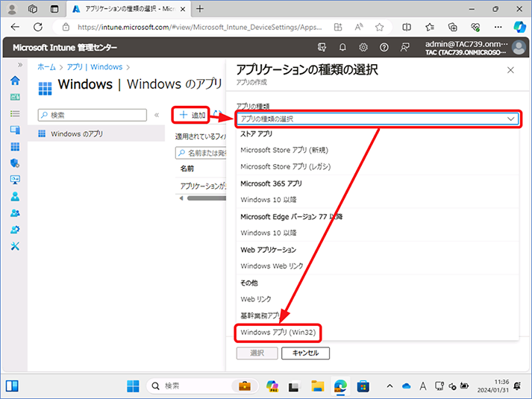The height and width of the screenshot is (399, 532).
Task: Select Windows アプリ (Win32) option
Action: (x=278, y=333)
